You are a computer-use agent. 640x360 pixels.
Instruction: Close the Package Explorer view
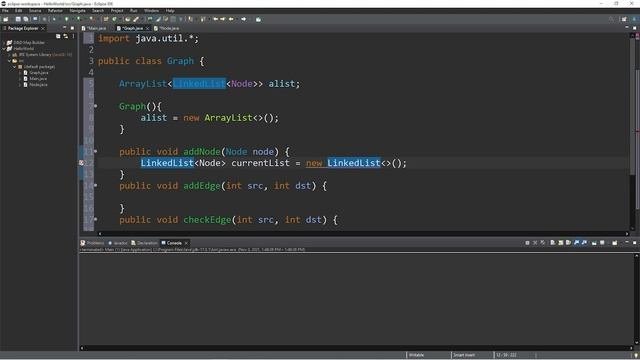click(43, 28)
